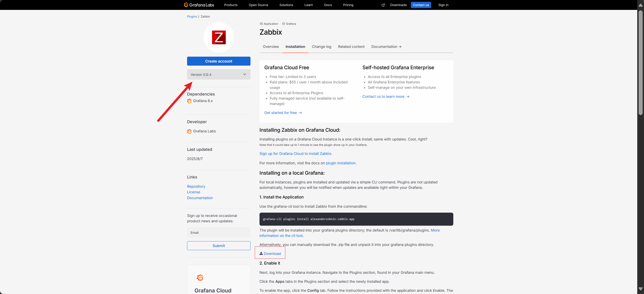Open the Solutions navigation menu

pyautogui.click(x=286, y=5)
